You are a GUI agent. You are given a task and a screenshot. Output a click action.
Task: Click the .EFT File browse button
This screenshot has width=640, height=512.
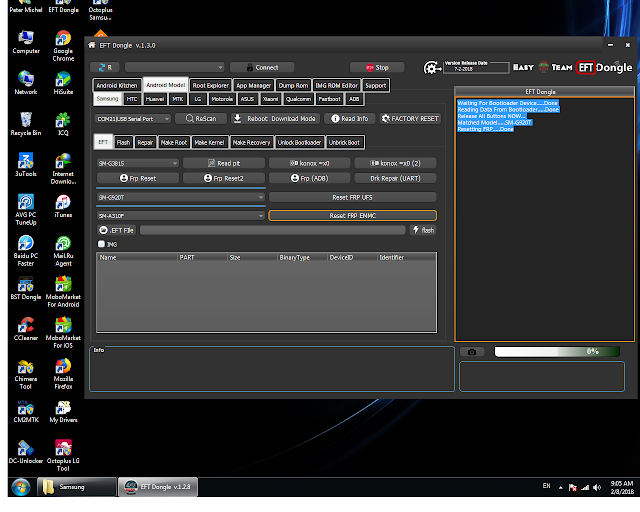coord(117,230)
